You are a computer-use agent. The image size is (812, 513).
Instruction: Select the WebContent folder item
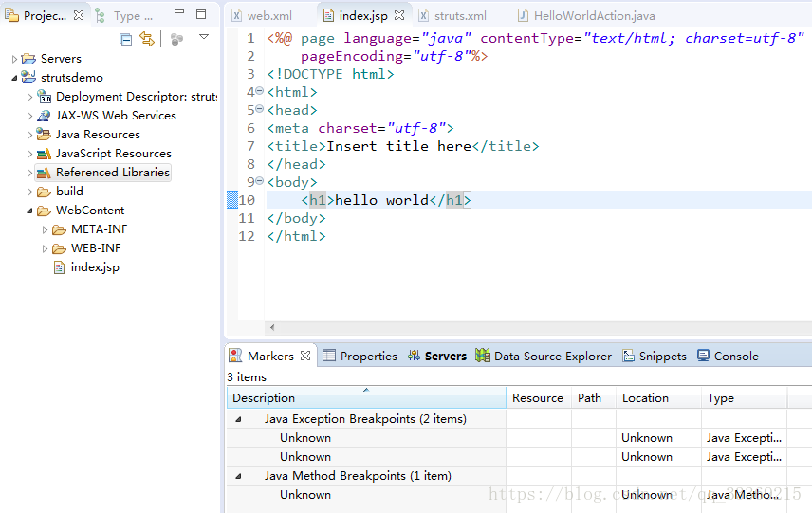click(90, 211)
